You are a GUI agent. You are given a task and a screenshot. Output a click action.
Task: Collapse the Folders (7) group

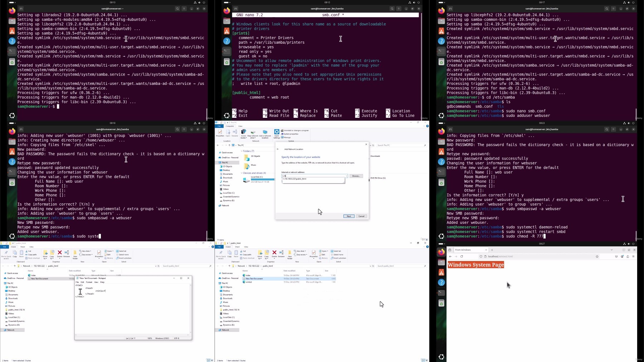click(x=241, y=151)
